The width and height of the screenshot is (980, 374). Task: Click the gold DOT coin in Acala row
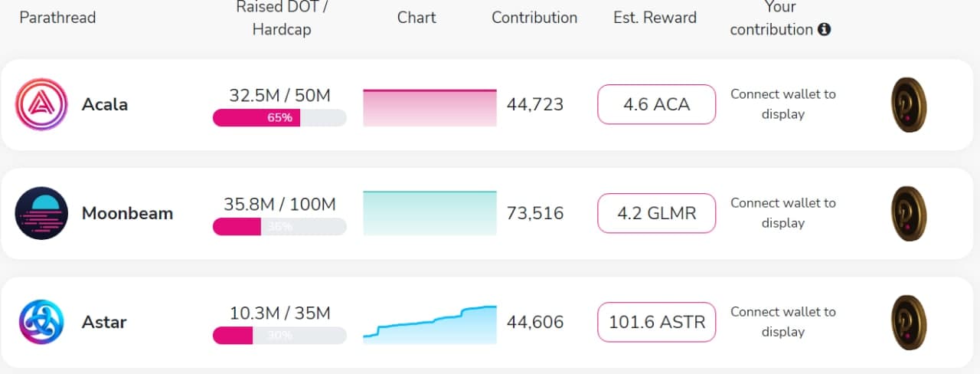point(909,104)
